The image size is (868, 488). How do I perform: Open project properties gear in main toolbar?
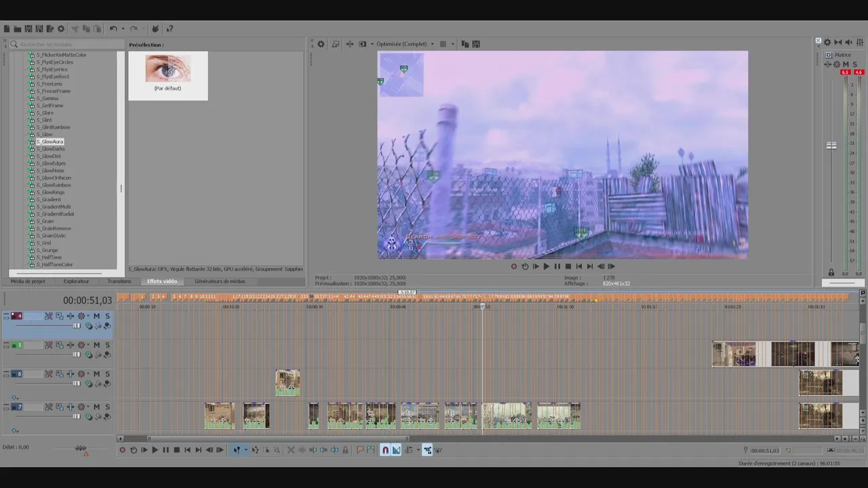coord(61,28)
